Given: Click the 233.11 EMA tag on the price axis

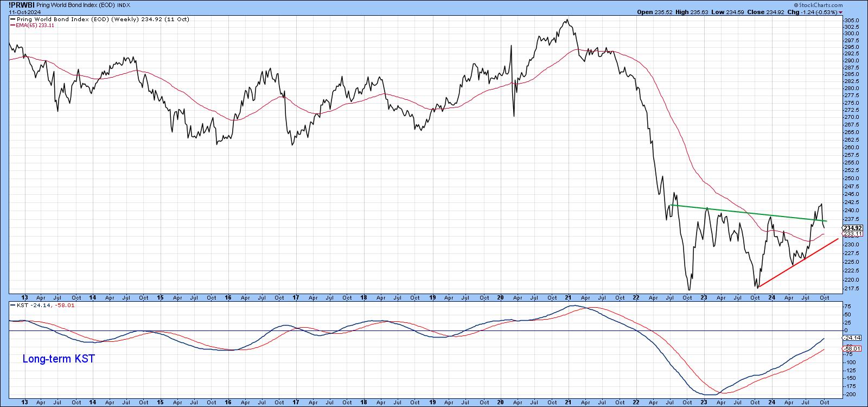Looking at the screenshot, I should pos(853,233).
